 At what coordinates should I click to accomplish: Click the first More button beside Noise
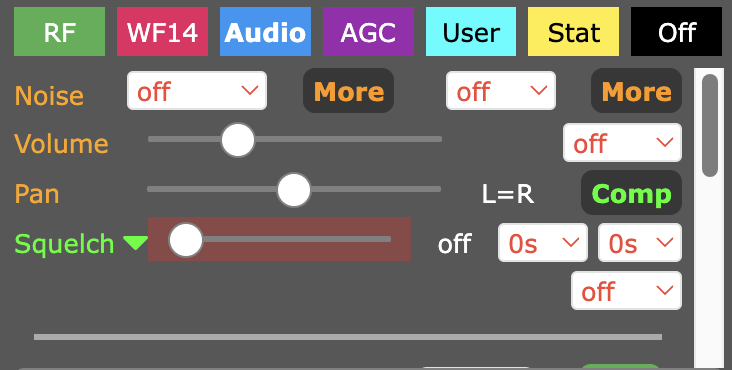(x=349, y=91)
